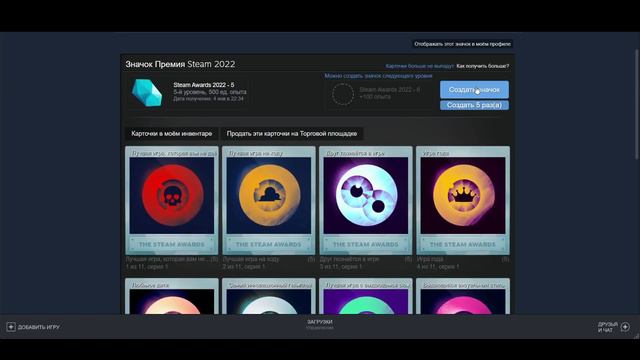Click Можно создать значок следующего уровня text

coord(378,76)
